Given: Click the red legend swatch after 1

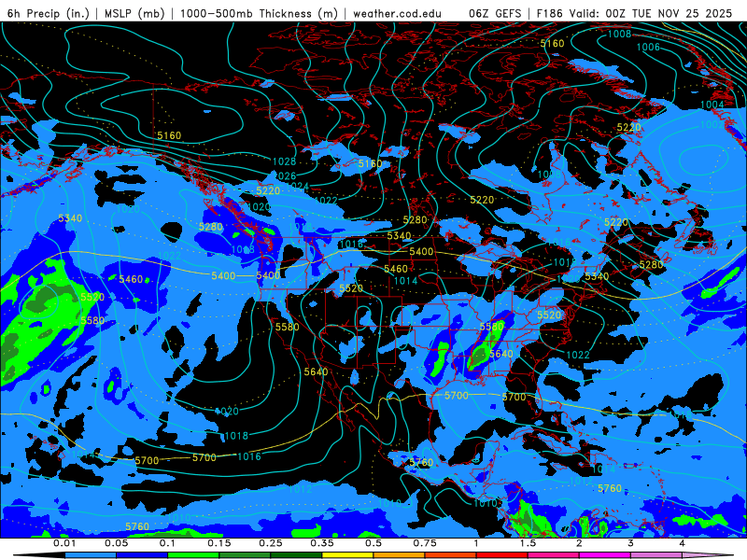Looking at the screenshot, I should 502,555.
